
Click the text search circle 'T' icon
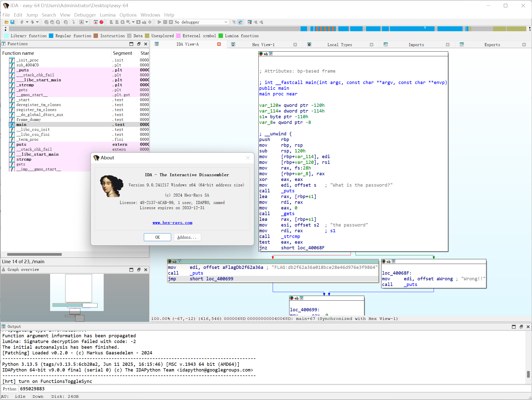coord(52,22)
